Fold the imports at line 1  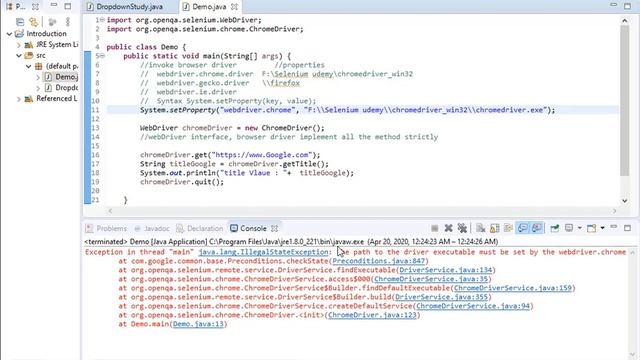point(102,20)
